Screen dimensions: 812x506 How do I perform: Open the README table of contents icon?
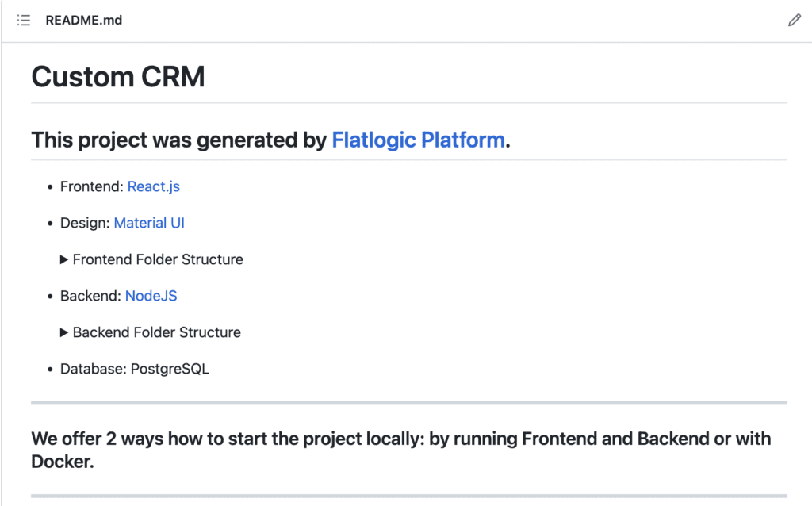(x=24, y=20)
